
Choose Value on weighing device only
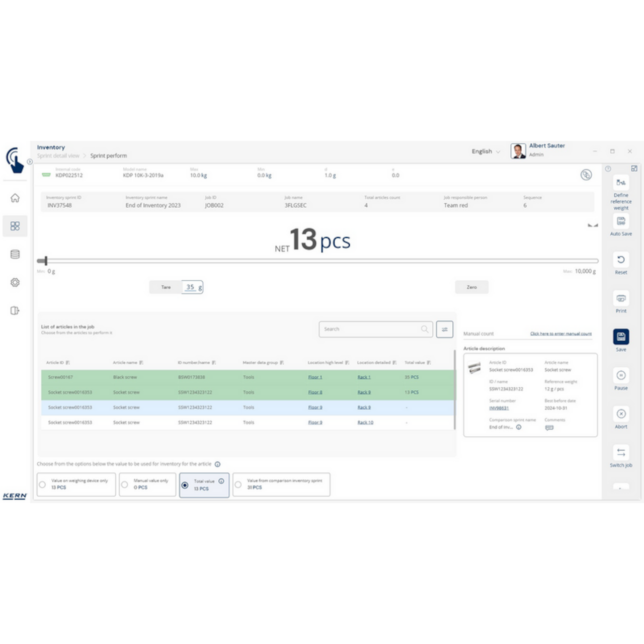pyautogui.click(x=42, y=485)
